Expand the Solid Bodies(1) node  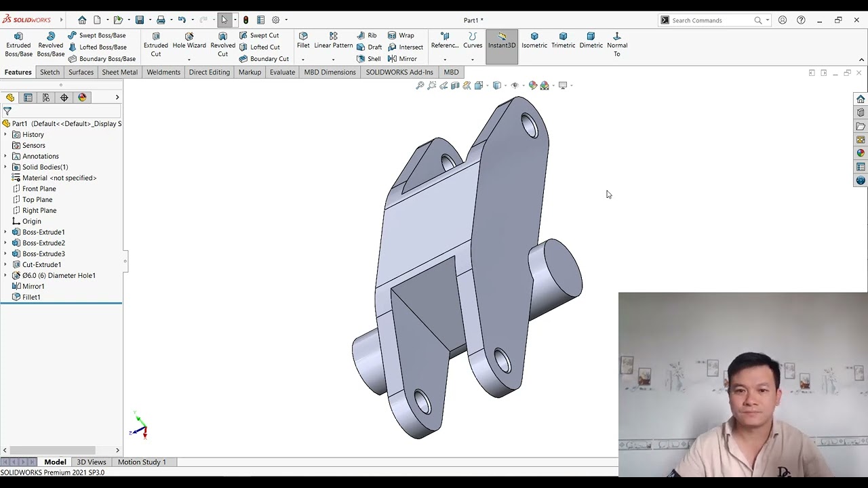click(x=5, y=167)
